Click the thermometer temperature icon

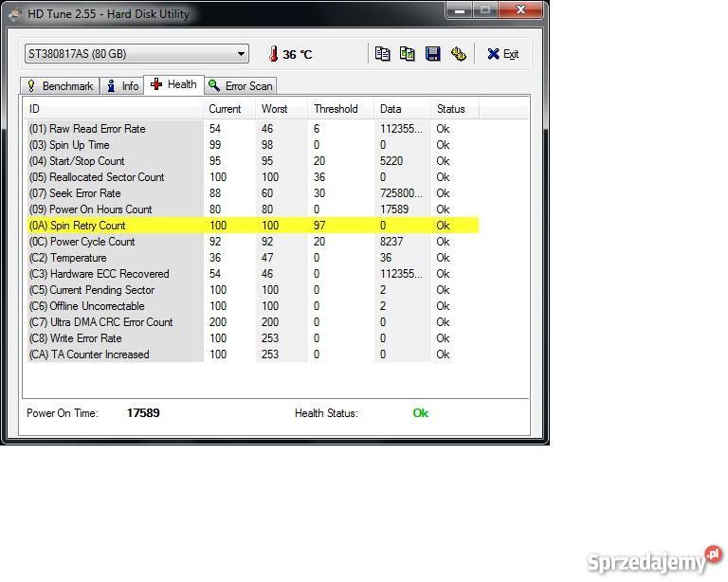pos(273,54)
